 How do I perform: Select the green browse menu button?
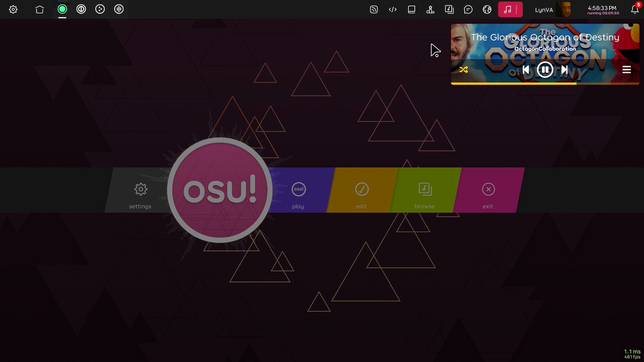coord(425,190)
